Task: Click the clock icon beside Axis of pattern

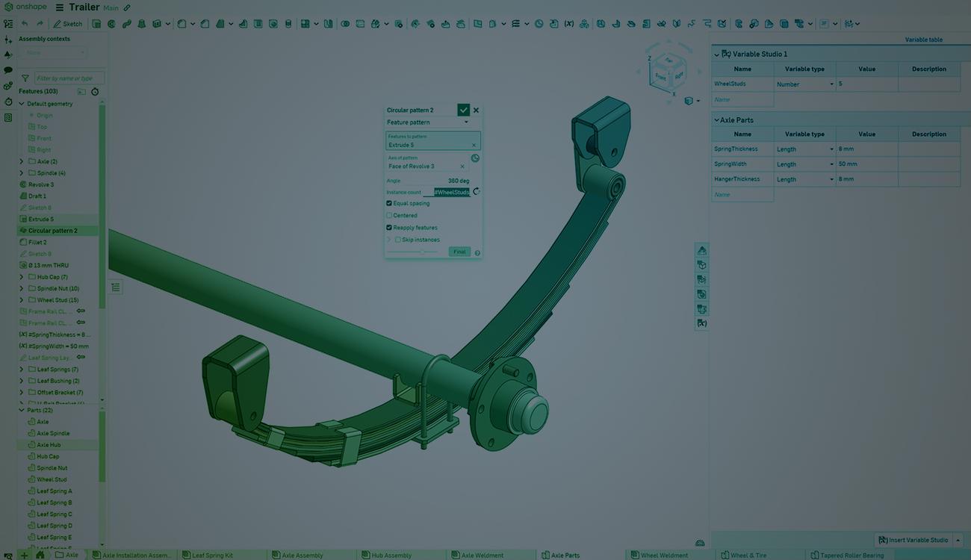Action: tap(475, 158)
